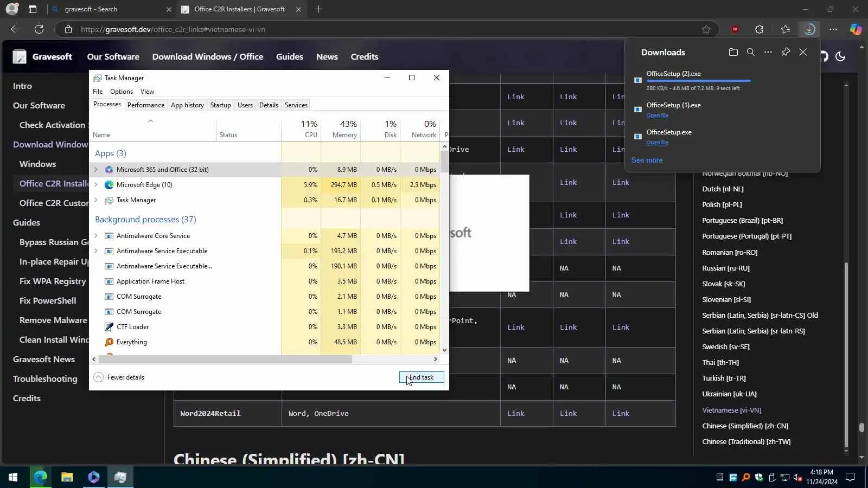Viewport: 868px width, 488px height.
Task: Pin the Downloads panel with the pin icon
Action: click(786, 52)
